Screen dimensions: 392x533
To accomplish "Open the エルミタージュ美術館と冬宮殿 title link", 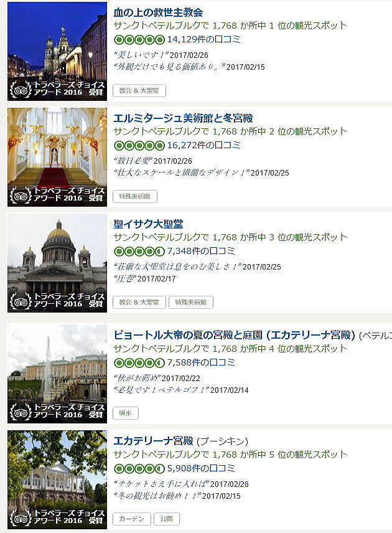I will (183, 118).
